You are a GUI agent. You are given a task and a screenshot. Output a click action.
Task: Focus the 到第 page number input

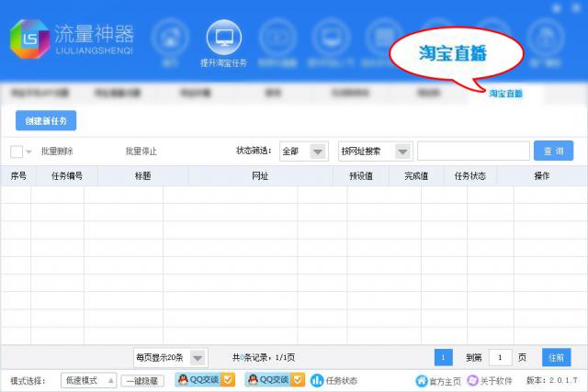500,357
